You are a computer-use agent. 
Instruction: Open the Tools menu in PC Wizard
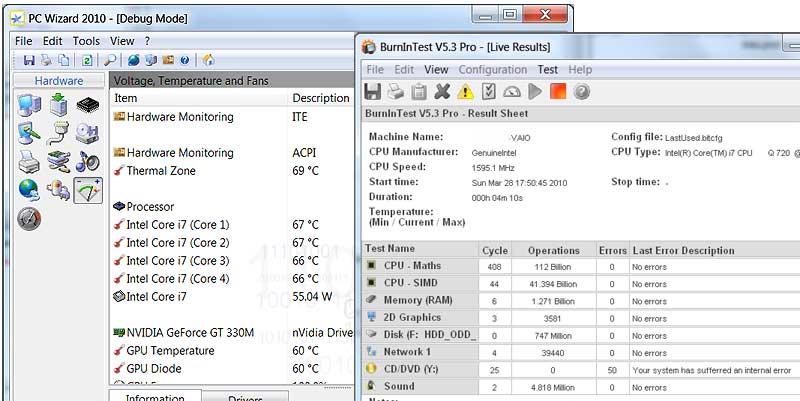pos(86,41)
